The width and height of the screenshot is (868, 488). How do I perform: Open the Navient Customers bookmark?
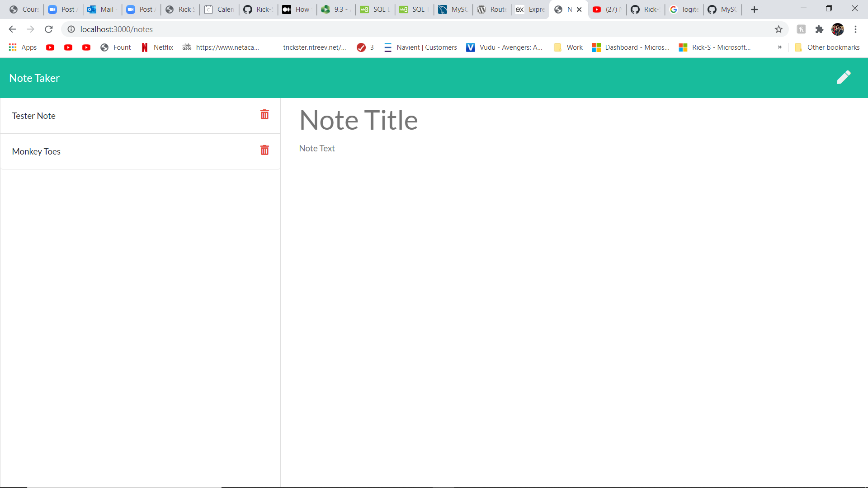coord(420,47)
